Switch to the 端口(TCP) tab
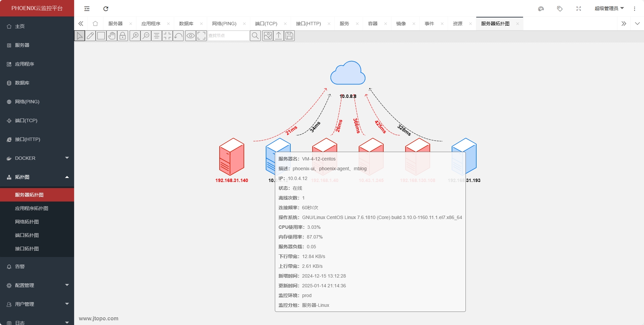 tap(266, 24)
